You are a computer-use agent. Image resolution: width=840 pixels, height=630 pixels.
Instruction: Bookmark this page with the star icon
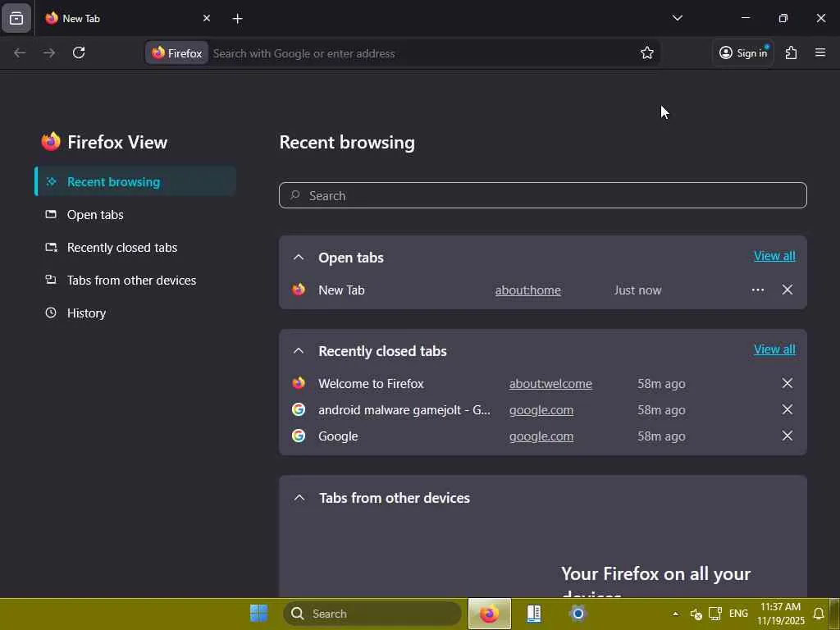click(x=646, y=53)
